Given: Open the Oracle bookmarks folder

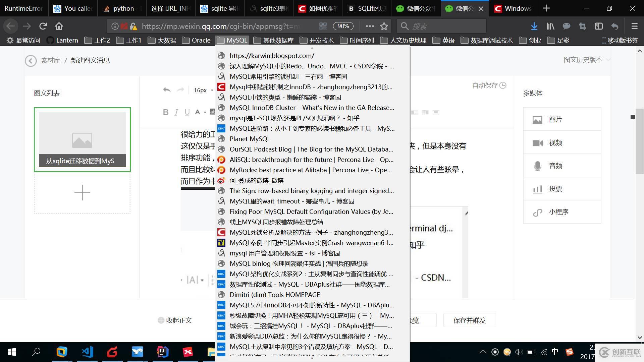Looking at the screenshot, I should [x=196, y=40].
